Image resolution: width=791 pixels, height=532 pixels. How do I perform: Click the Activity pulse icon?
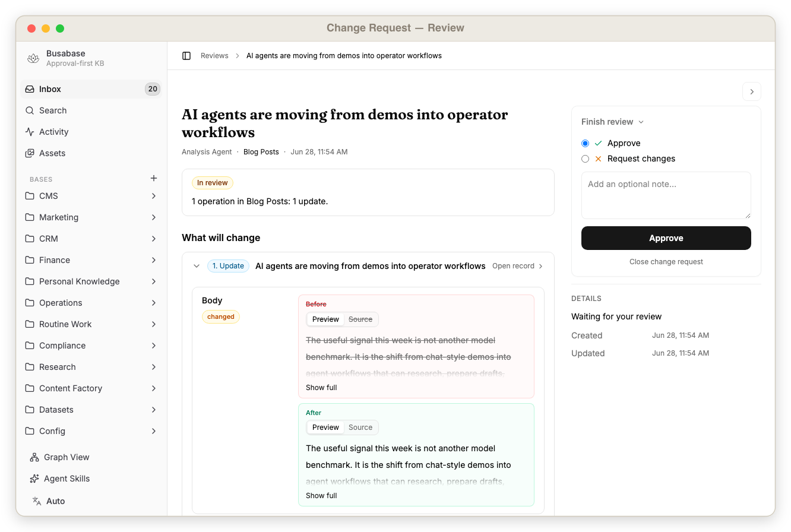pos(30,132)
